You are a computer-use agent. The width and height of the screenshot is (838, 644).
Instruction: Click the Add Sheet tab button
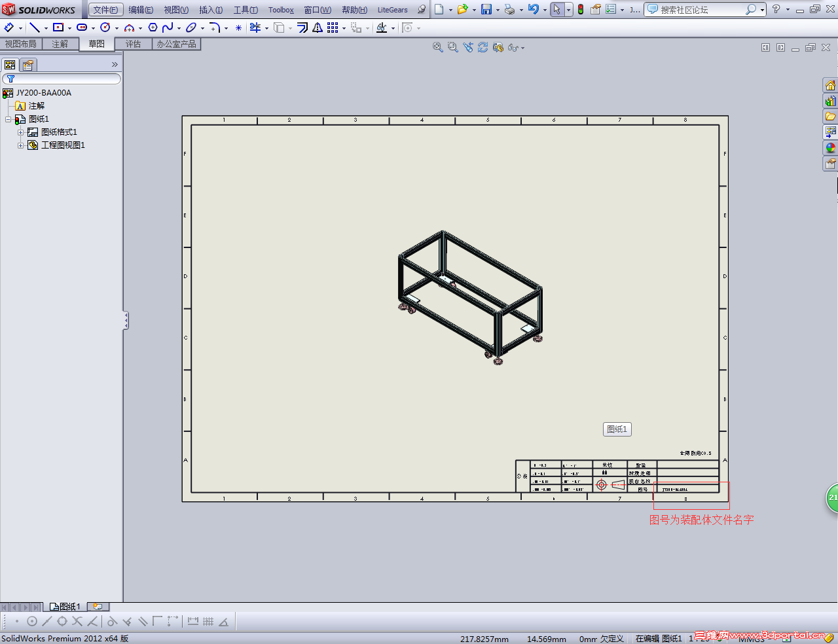(x=98, y=607)
